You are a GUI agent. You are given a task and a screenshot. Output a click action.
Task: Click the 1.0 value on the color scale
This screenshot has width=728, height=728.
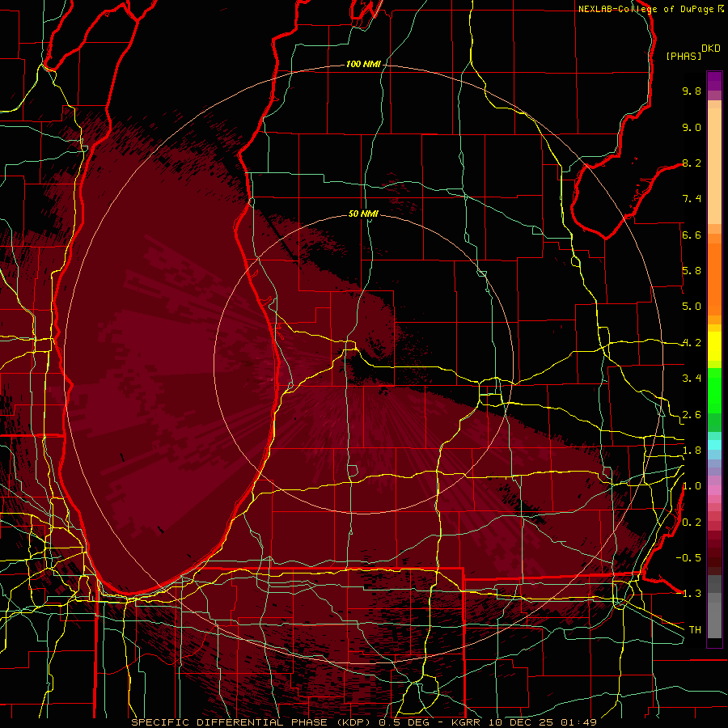[x=692, y=486]
